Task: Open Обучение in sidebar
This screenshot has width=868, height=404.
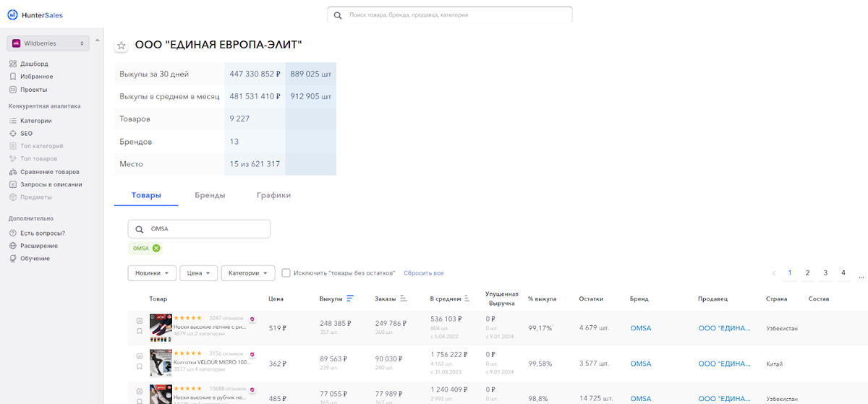Action: pos(35,259)
